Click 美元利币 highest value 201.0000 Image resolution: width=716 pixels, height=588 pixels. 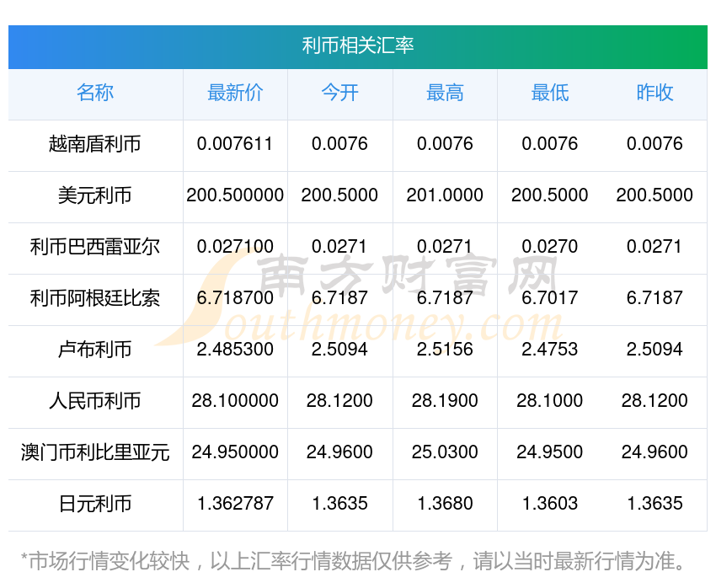445,195
